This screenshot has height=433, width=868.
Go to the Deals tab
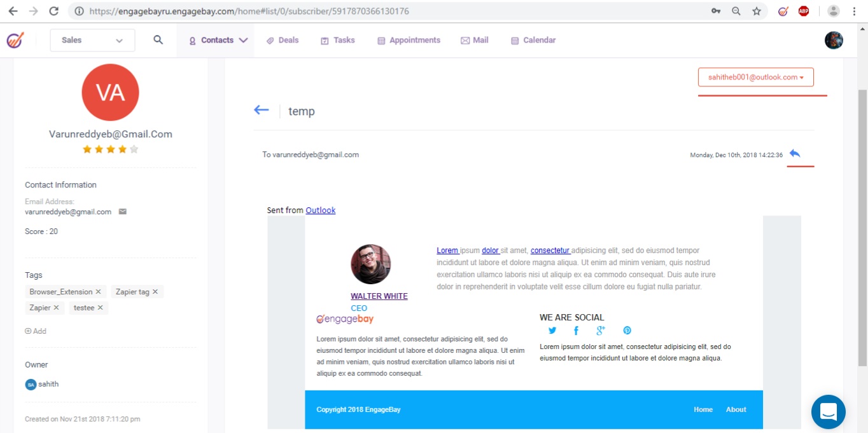(x=283, y=40)
